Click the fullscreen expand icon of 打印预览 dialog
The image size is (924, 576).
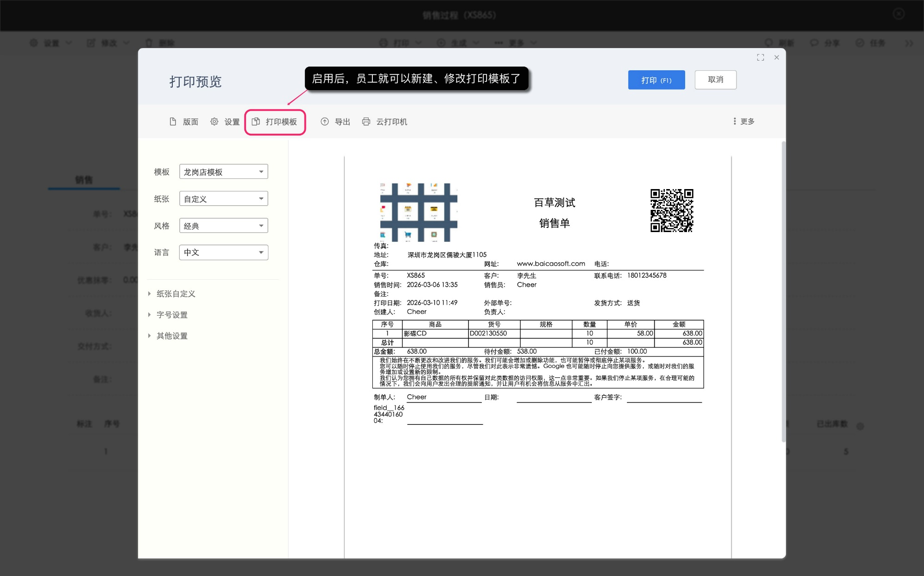[760, 57]
